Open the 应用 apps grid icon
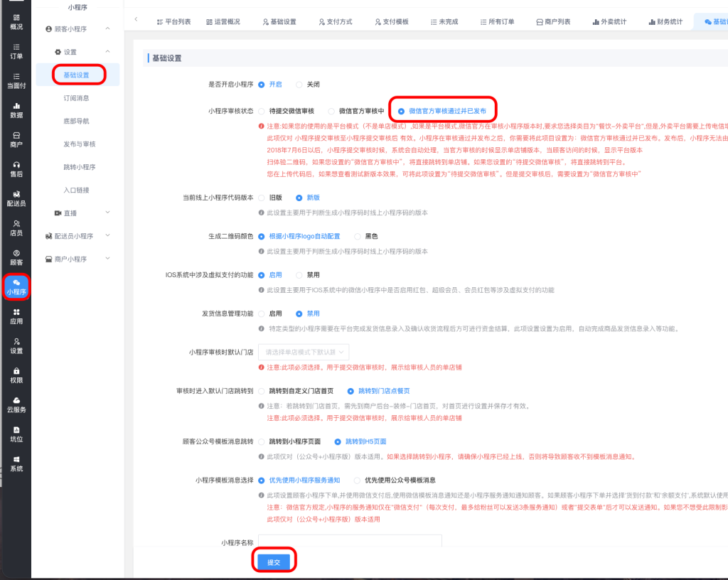 (16, 316)
